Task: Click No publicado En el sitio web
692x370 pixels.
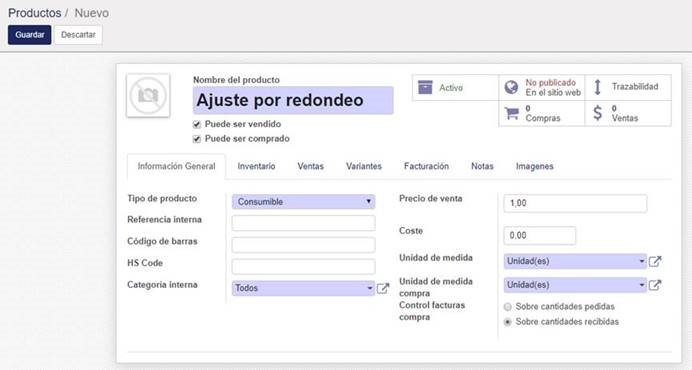Action: 553,87
